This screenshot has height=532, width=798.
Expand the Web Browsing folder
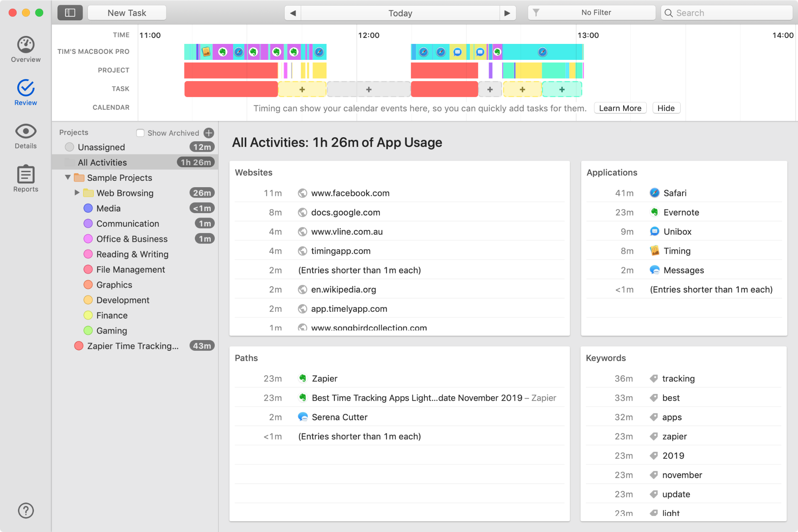[x=77, y=192]
